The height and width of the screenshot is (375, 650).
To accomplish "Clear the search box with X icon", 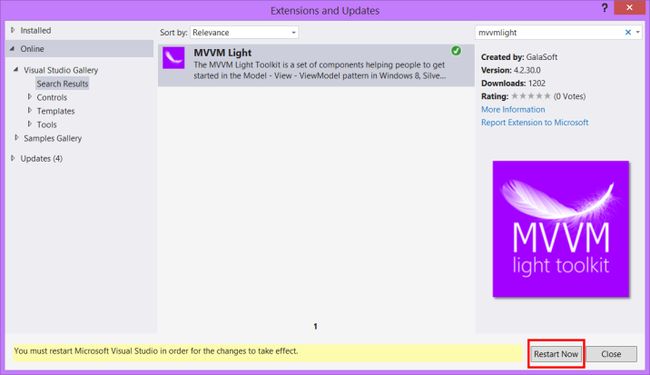I will click(x=628, y=32).
